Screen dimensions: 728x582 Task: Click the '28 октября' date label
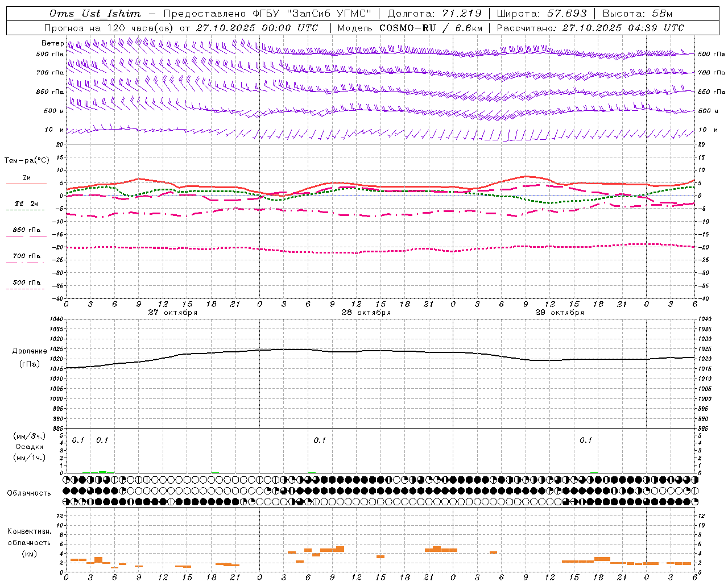click(x=366, y=313)
